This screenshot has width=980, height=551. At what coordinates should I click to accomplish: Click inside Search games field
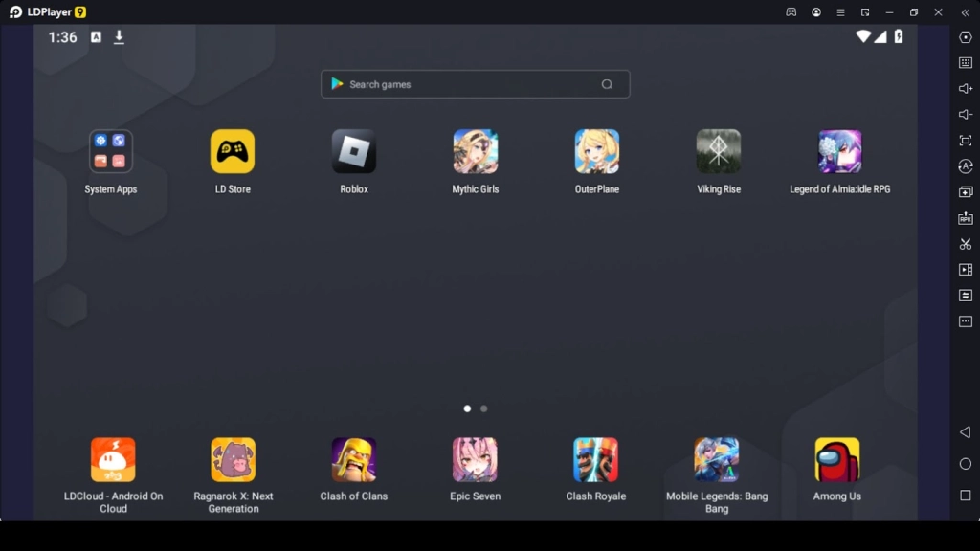point(475,84)
